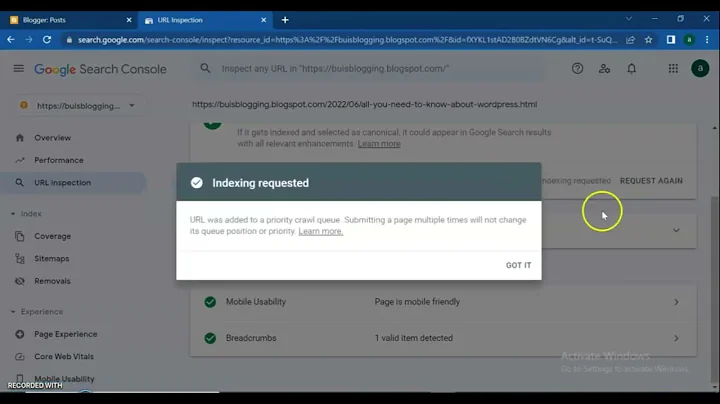Bookmark this page with the star

(x=648, y=40)
